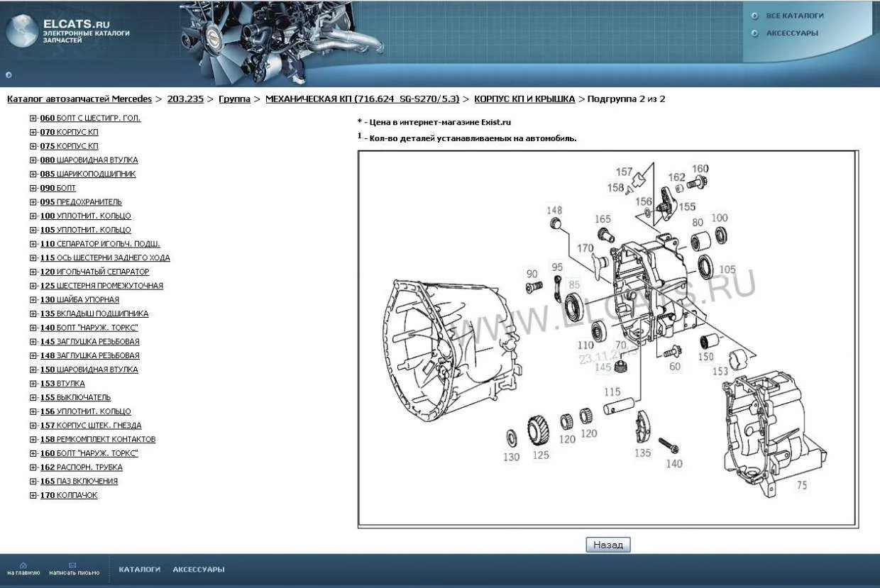Click the envelope icon 'написать письмо'

coord(72,565)
